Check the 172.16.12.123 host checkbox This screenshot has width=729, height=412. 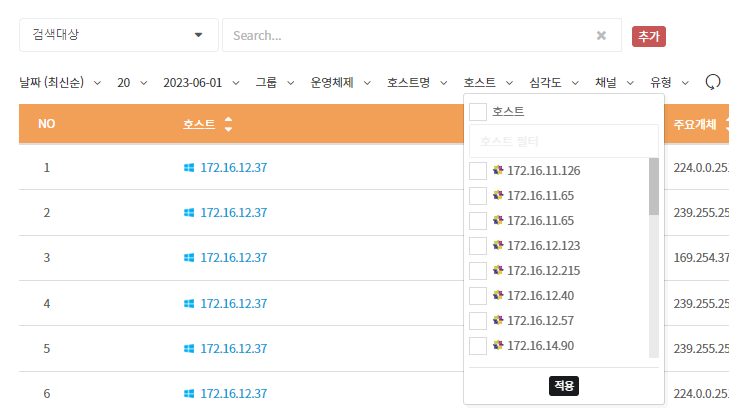(x=478, y=246)
